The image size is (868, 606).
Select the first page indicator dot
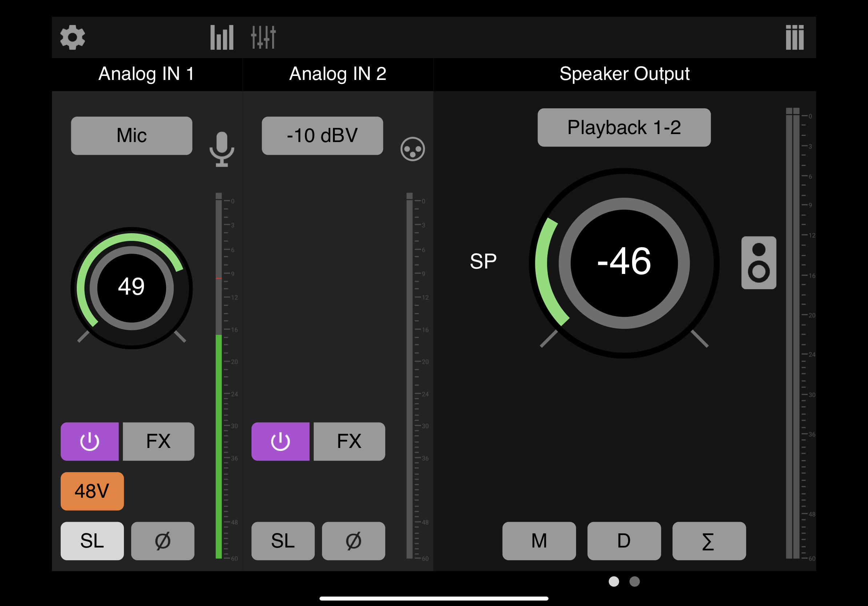[x=614, y=581]
